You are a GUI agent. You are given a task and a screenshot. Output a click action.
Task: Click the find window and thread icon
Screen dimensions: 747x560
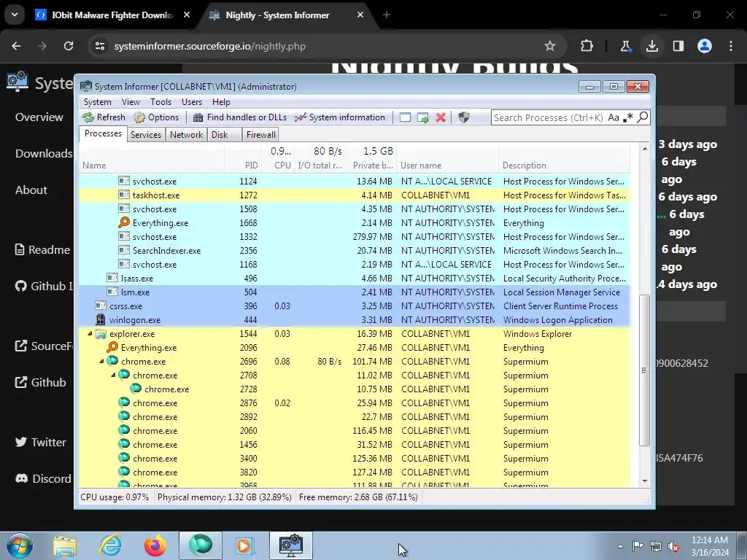click(x=422, y=117)
